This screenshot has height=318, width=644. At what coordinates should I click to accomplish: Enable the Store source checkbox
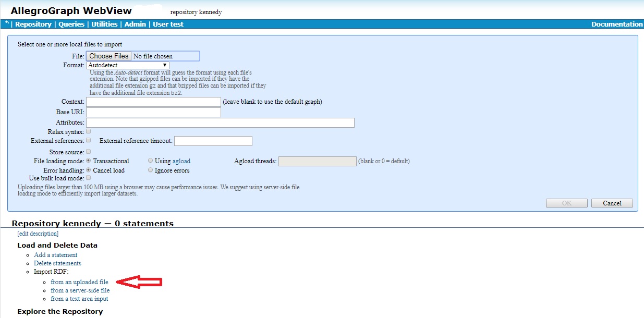pyautogui.click(x=88, y=152)
